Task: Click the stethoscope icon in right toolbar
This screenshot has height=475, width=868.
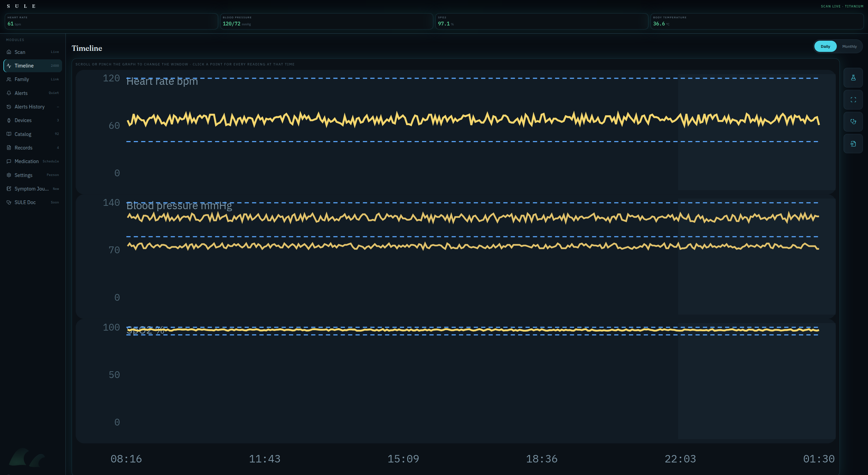Action: [853, 122]
